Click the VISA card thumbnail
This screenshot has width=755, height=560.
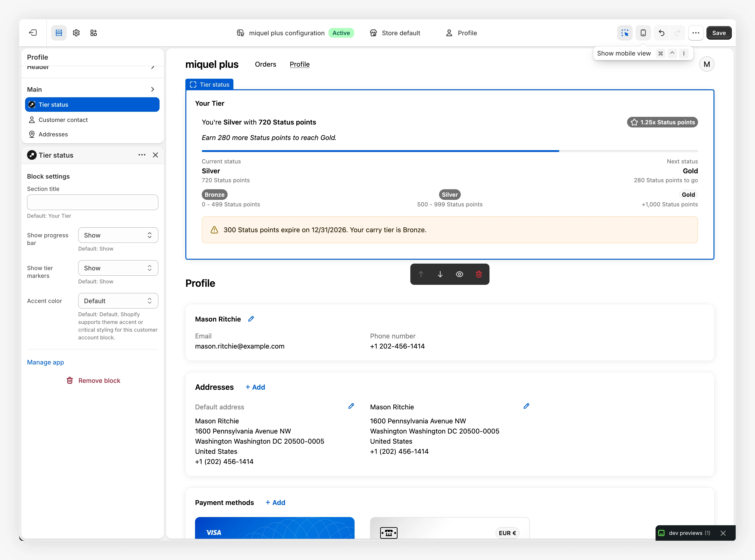click(x=275, y=528)
